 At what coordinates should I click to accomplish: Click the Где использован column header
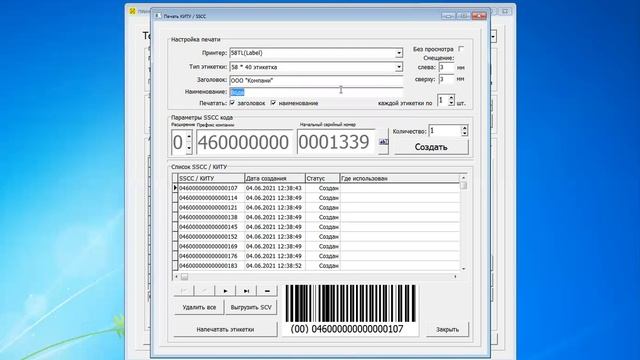tap(400, 178)
